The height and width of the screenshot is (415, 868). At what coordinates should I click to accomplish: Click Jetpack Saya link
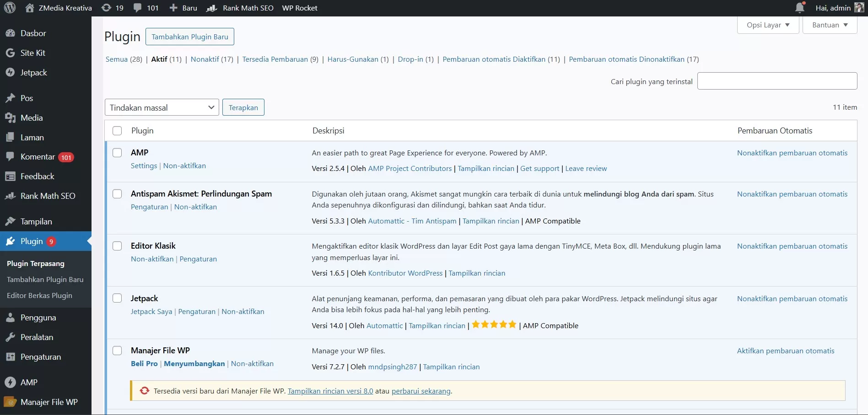(x=151, y=312)
